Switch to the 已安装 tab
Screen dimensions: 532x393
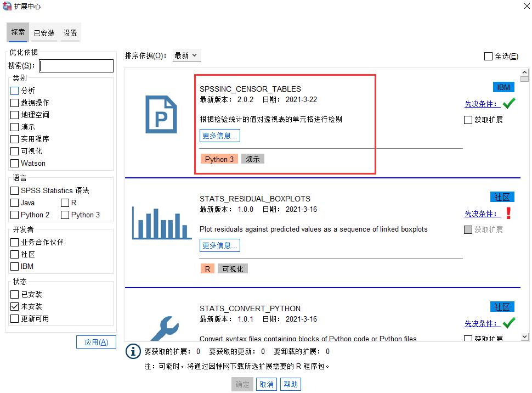(43, 32)
